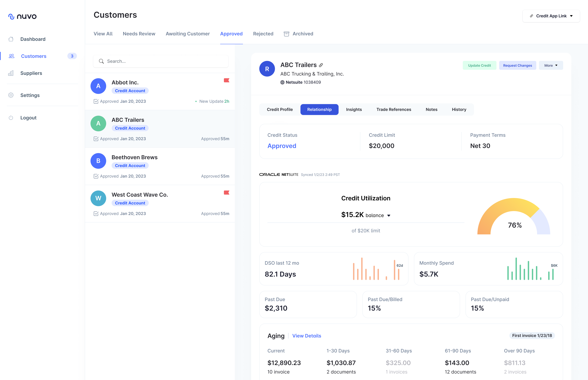Click the Dashboard home icon
Image resolution: width=588 pixels, height=380 pixels.
click(11, 39)
